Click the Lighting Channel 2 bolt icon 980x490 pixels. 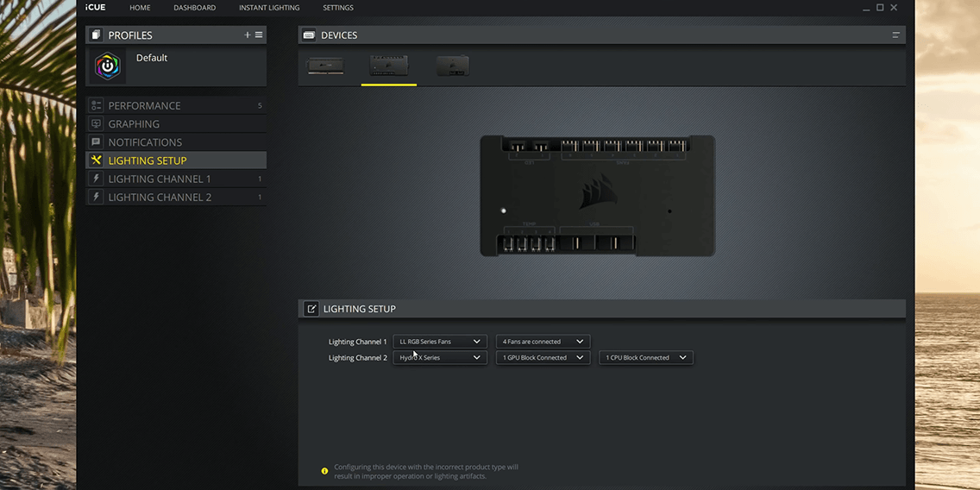point(96,197)
